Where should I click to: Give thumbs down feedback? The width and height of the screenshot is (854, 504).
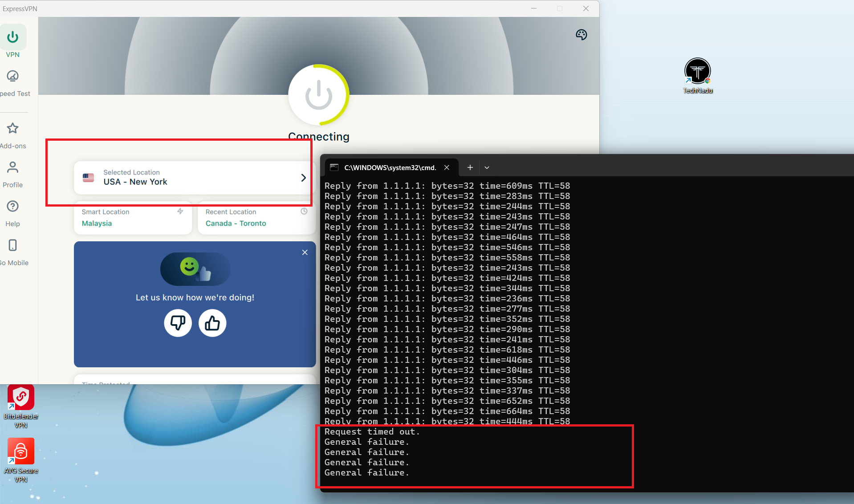(x=178, y=323)
